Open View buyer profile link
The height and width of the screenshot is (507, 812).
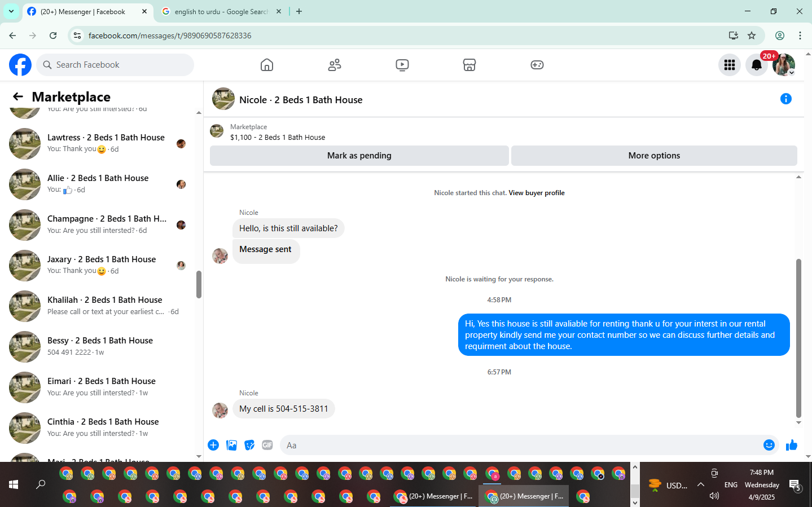point(537,193)
